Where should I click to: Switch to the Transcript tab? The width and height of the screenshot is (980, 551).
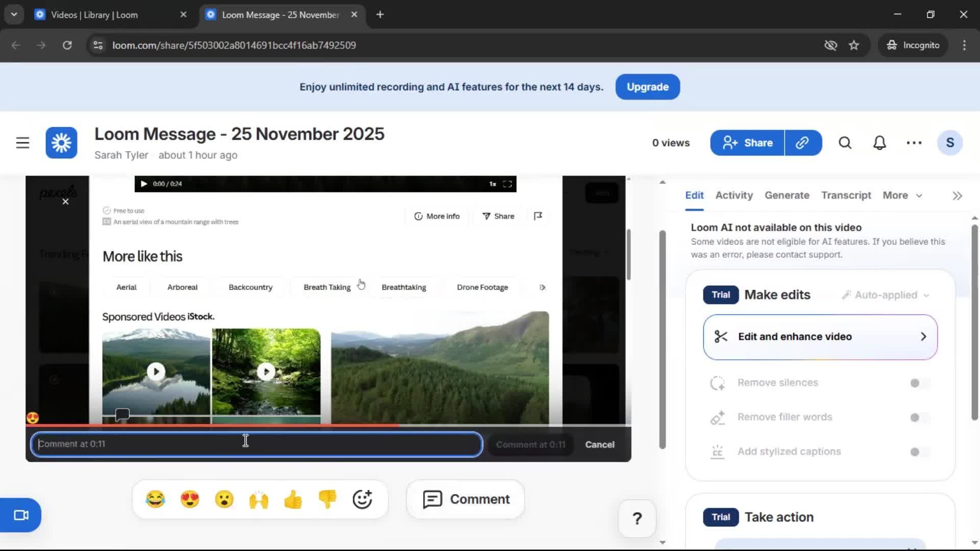tap(846, 195)
